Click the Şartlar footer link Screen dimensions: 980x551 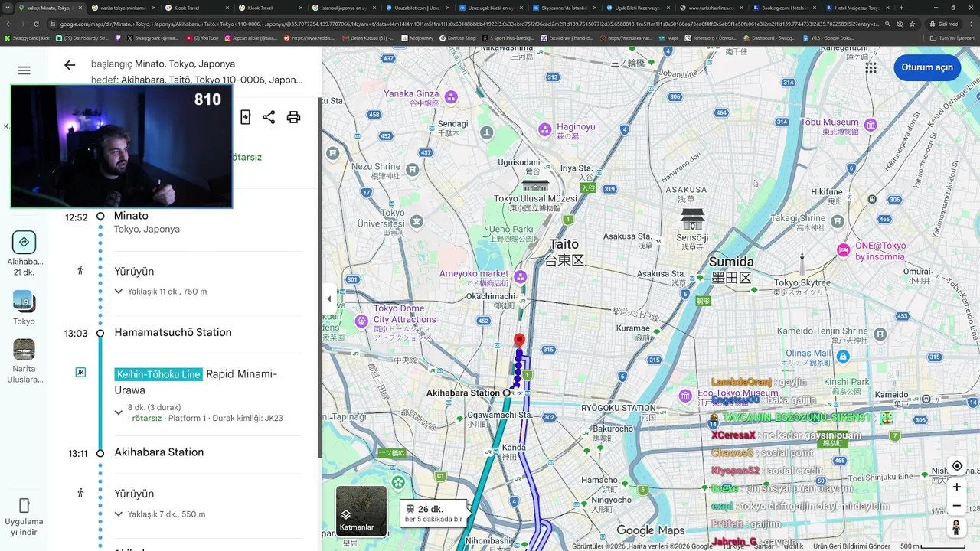763,546
